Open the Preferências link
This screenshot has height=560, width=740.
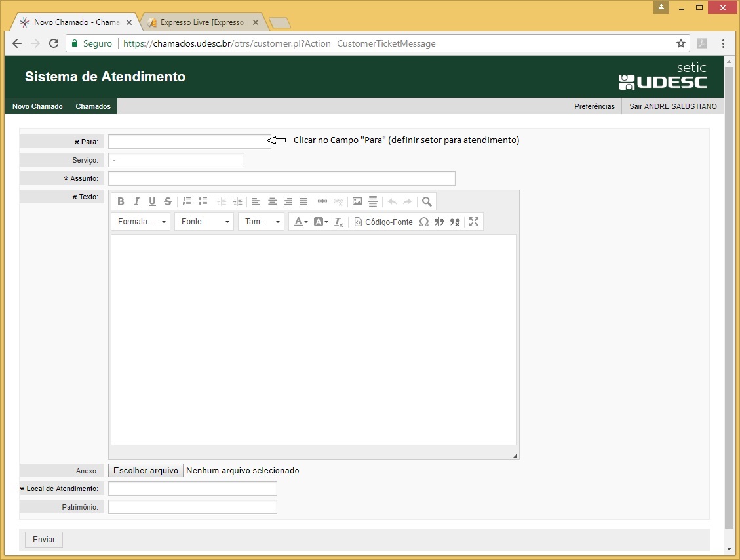tap(594, 106)
